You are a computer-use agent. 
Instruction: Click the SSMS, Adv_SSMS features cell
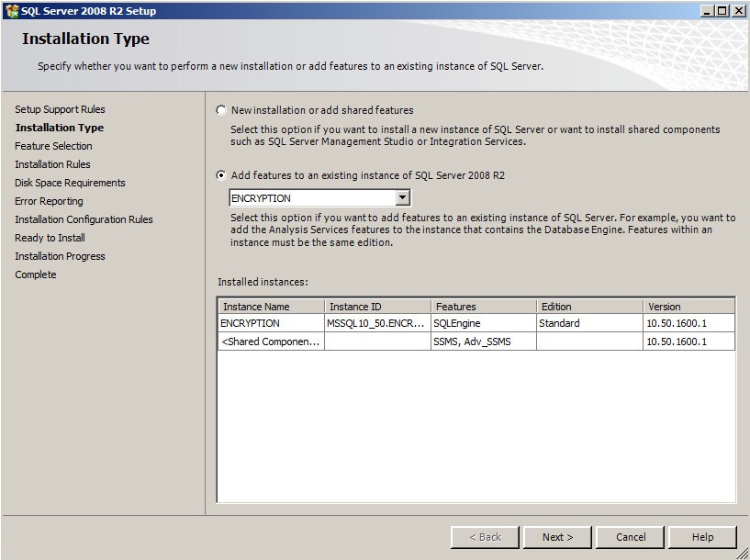tap(484, 342)
